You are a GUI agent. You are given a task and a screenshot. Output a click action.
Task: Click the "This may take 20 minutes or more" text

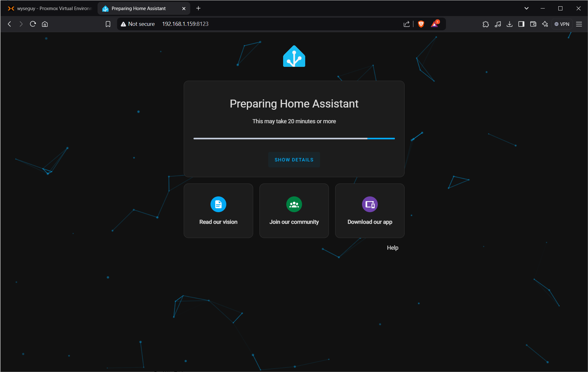tap(294, 121)
